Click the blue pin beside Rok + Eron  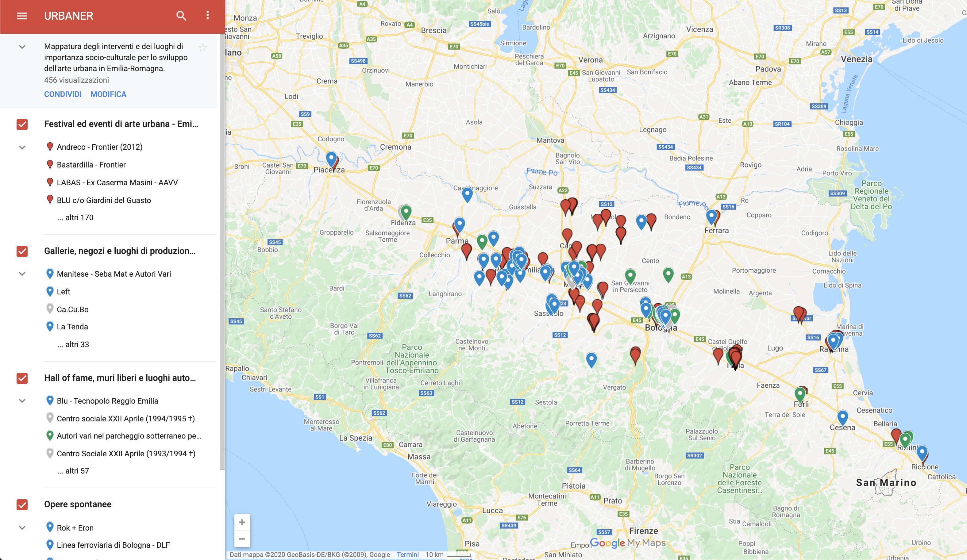[49, 527]
